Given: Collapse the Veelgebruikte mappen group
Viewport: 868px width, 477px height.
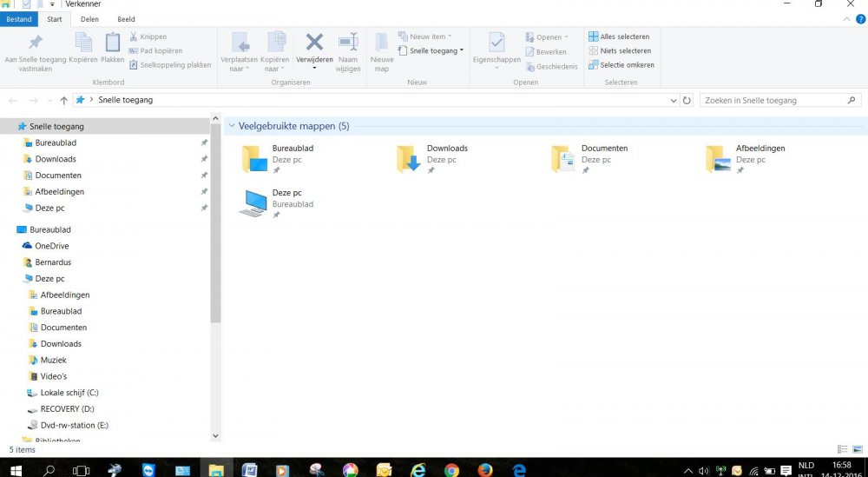Looking at the screenshot, I should 231,127.
